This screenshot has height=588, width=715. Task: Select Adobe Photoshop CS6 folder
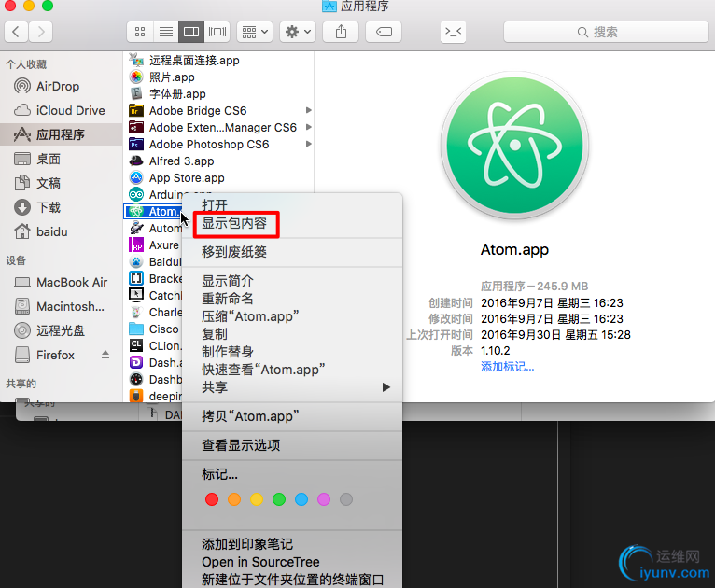tap(209, 145)
